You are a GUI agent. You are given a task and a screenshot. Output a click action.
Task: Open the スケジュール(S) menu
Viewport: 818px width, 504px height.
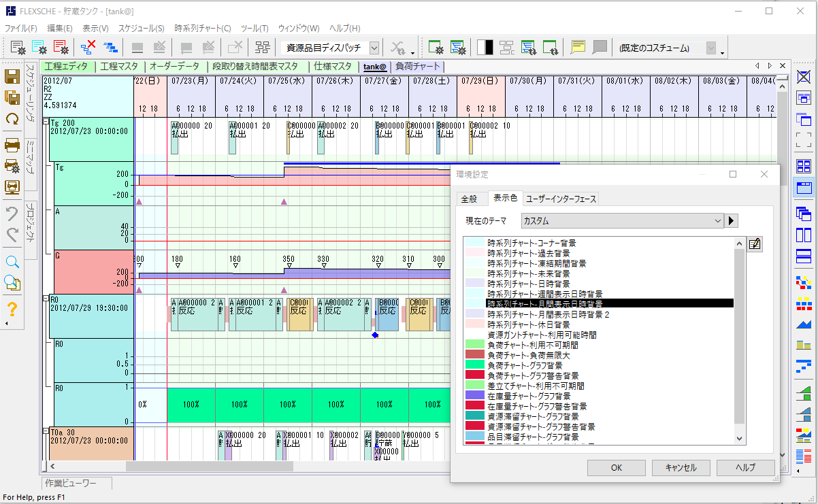[x=141, y=29]
